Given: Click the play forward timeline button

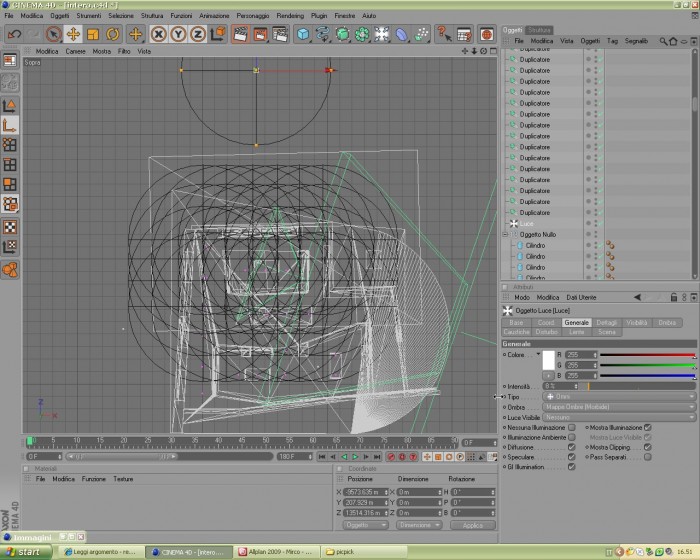Looking at the screenshot, I should pyautogui.click(x=355, y=456).
